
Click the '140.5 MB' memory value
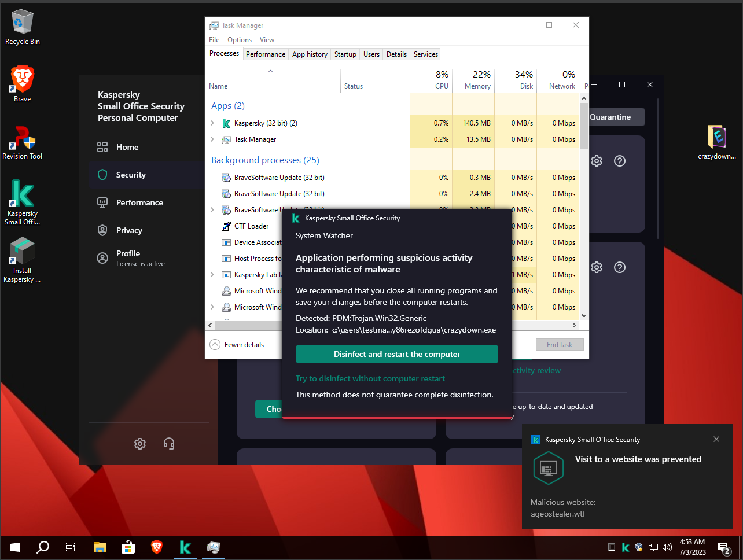pos(477,123)
